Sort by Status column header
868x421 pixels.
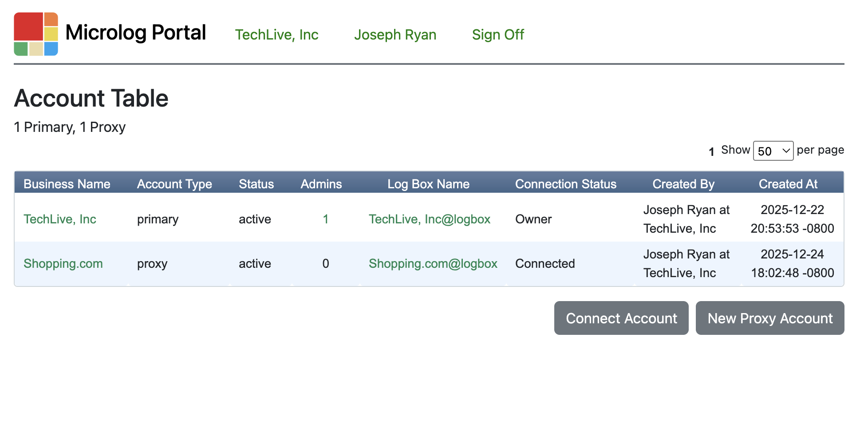pyautogui.click(x=256, y=184)
